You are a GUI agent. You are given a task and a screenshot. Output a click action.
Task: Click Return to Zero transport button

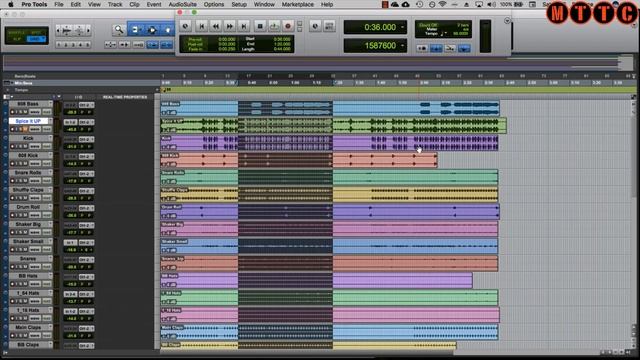pyautogui.click(x=201, y=26)
